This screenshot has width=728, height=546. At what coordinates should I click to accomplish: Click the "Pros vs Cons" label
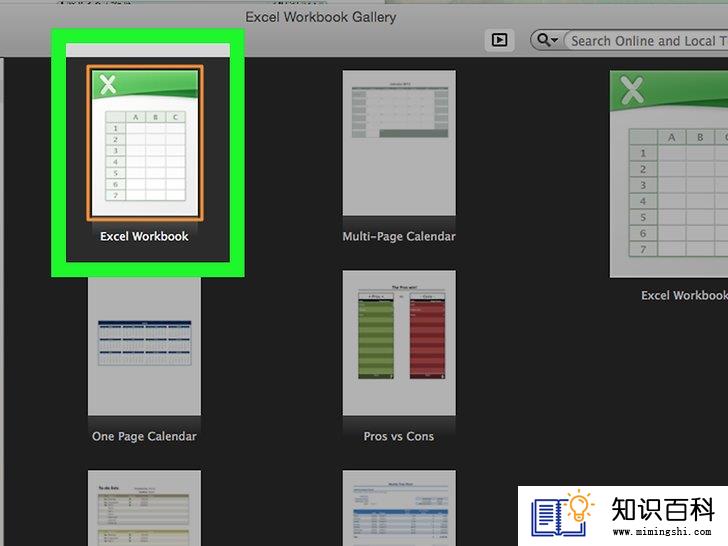pos(399,436)
